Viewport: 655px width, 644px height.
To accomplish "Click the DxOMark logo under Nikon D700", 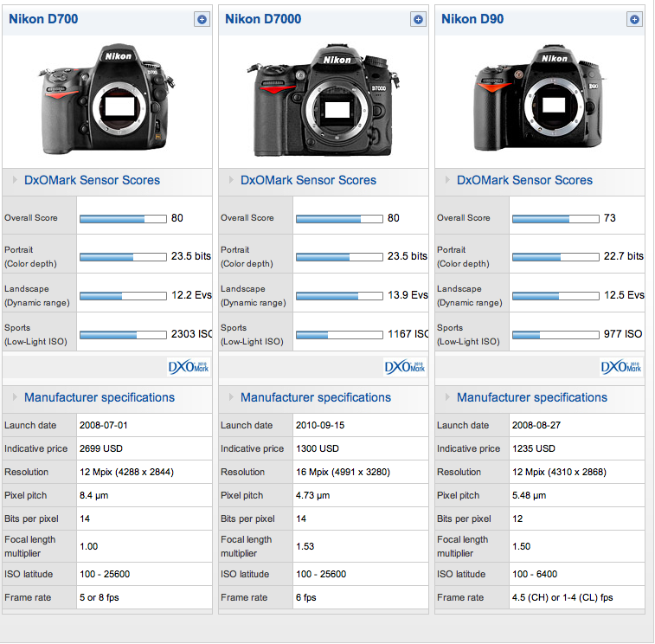I will click(x=189, y=367).
